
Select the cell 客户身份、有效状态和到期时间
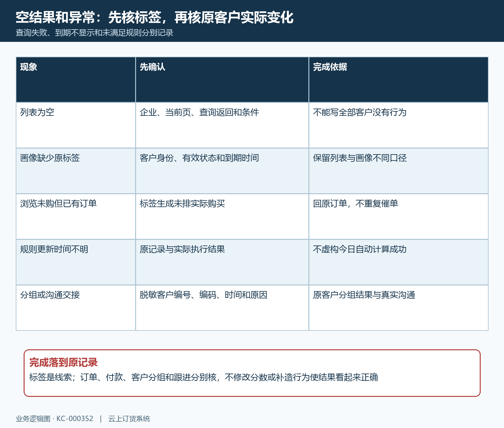[x=222, y=171]
